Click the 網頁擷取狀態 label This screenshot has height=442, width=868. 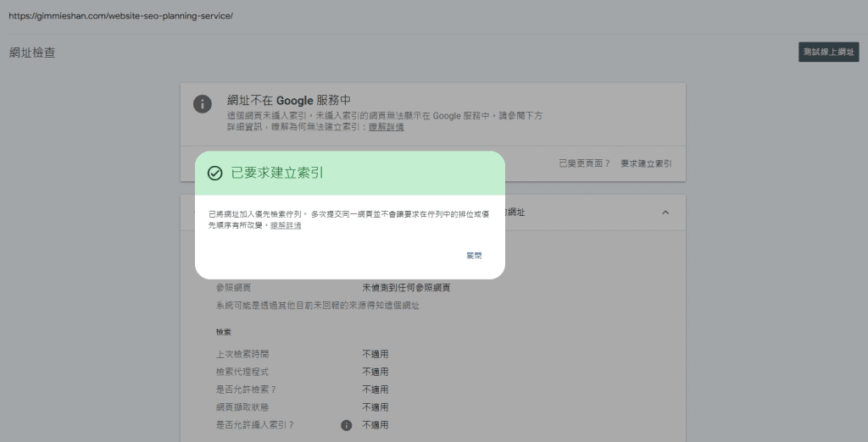[x=242, y=407]
